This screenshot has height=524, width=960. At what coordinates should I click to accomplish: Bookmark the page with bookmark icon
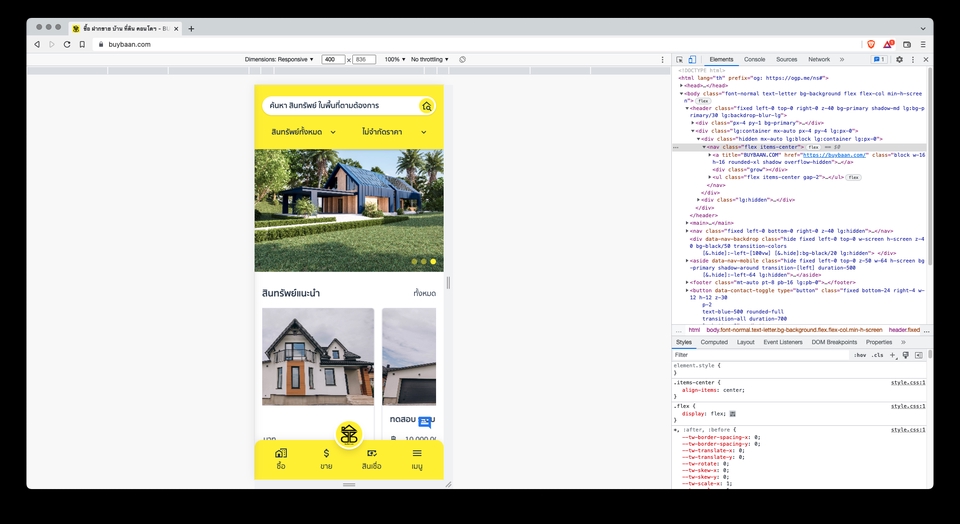(82, 44)
